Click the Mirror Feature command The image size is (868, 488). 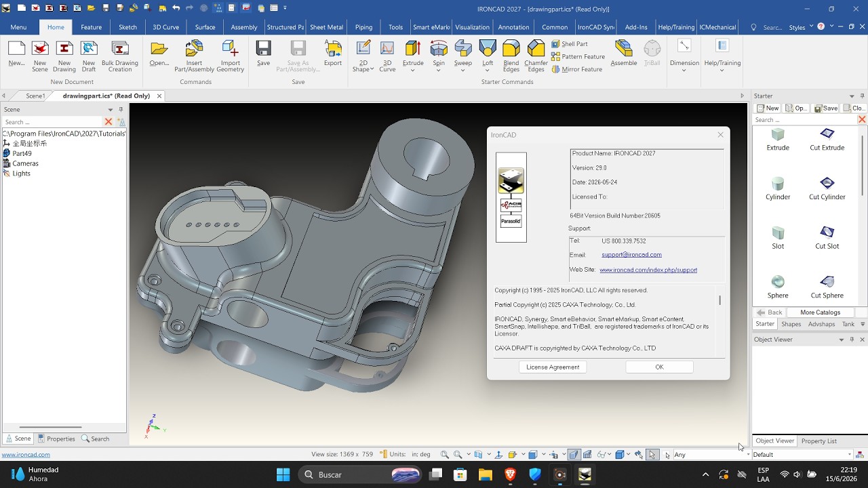click(x=576, y=69)
